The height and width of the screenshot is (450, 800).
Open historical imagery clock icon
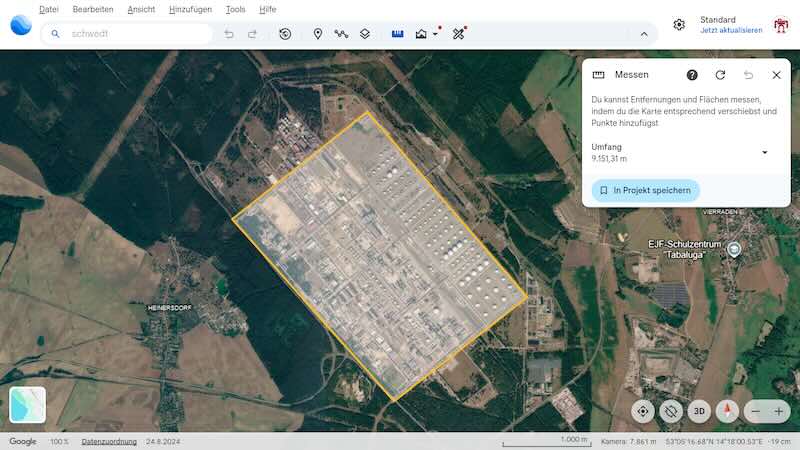click(x=285, y=34)
